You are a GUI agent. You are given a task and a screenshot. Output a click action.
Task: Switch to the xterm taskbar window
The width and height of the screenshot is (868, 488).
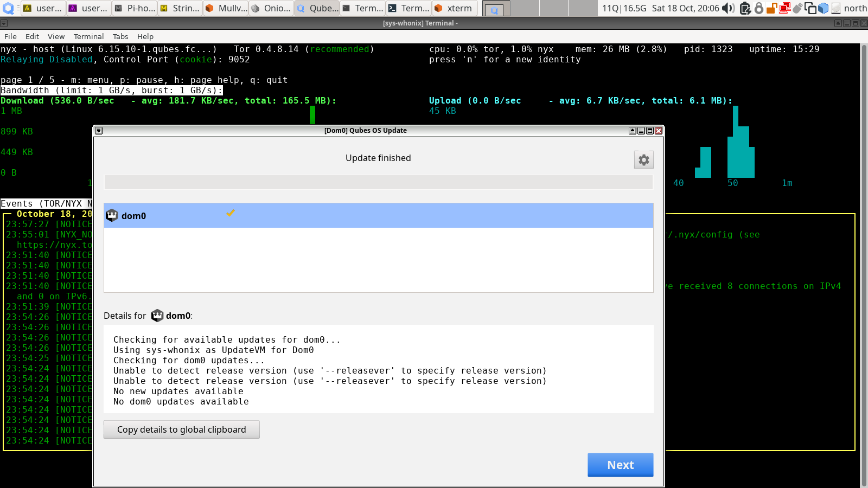point(454,8)
